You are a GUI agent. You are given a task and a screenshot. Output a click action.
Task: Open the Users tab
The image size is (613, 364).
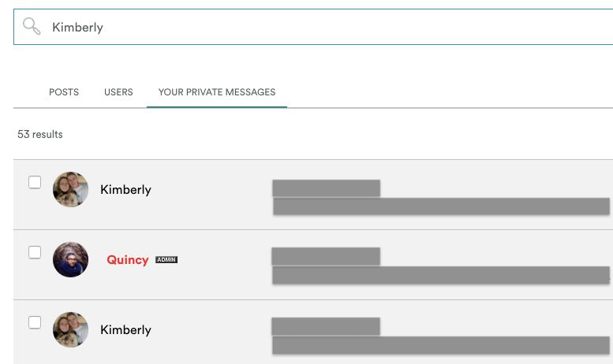point(118,92)
